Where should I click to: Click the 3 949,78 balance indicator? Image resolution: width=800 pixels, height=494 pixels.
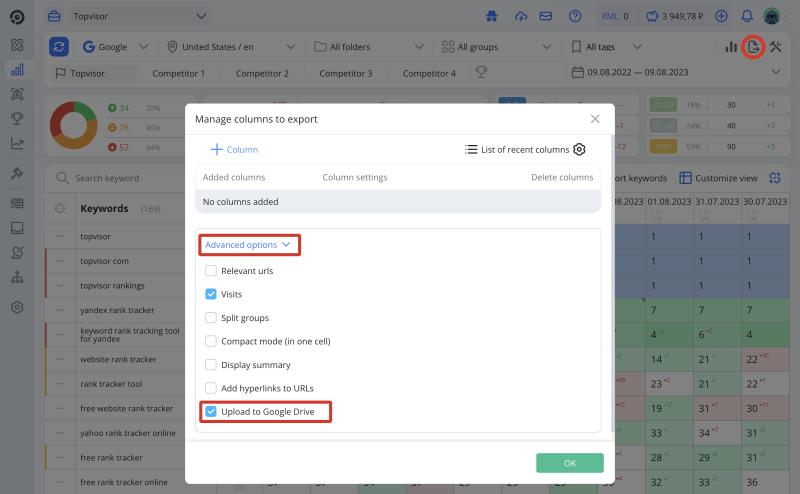674,16
